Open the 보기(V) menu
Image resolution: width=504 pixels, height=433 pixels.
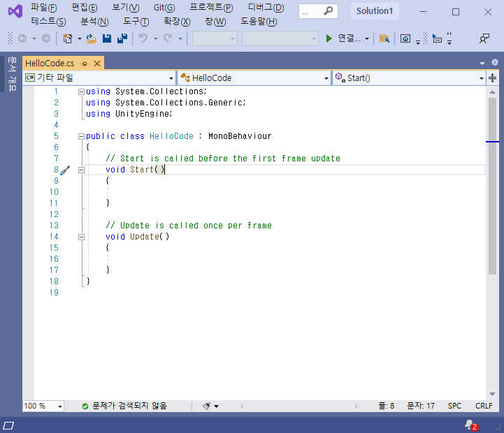click(x=125, y=8)
